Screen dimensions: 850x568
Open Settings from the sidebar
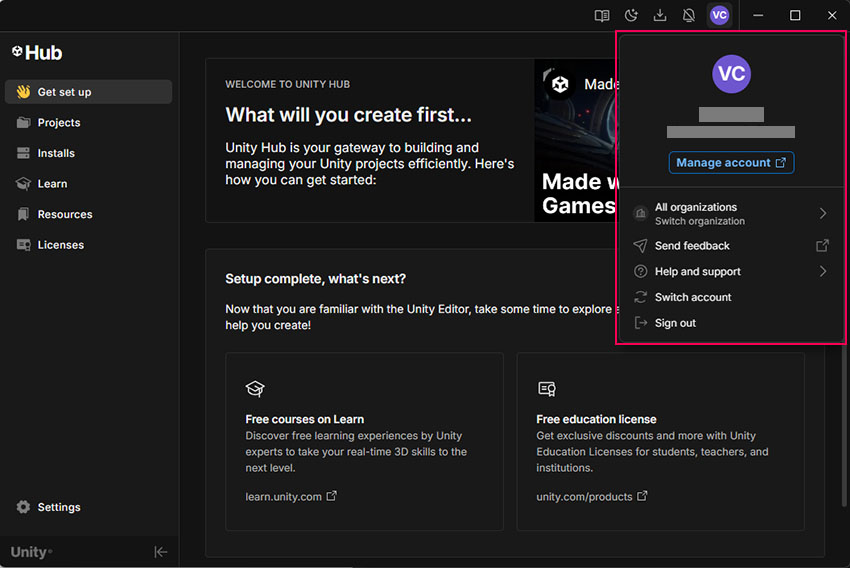tap(88, 507)
